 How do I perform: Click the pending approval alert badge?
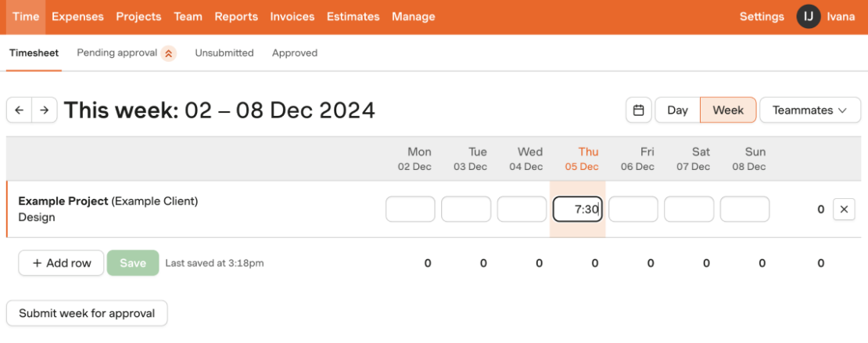[x=169, y=53]
